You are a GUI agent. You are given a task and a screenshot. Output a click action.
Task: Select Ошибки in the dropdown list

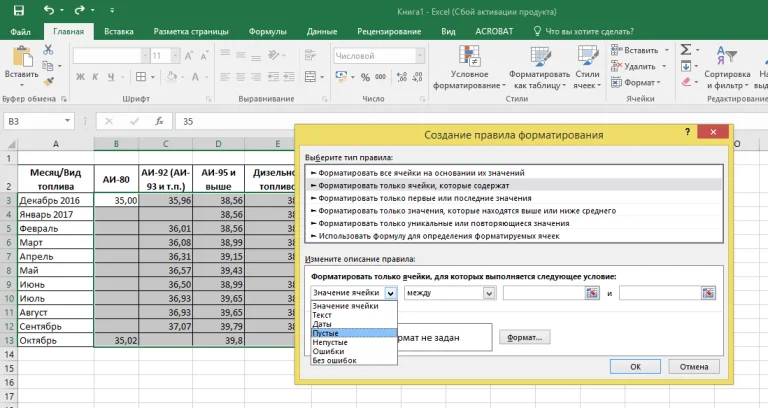tap(354, 351)
